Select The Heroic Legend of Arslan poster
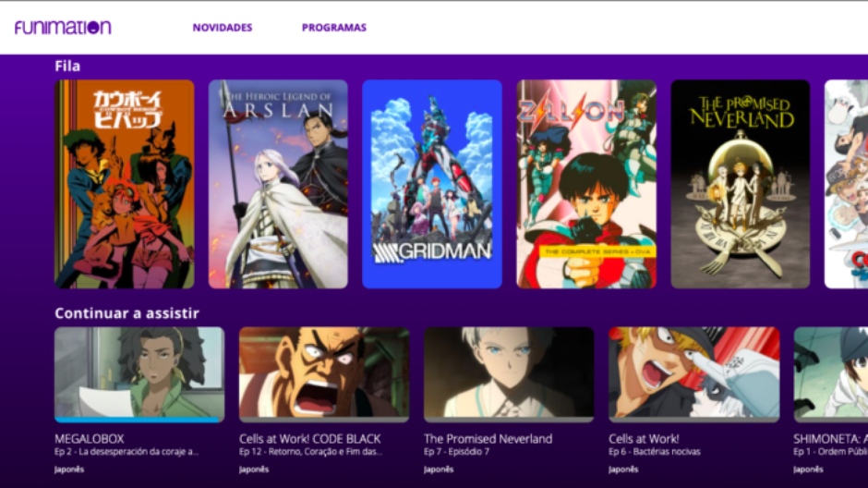Screen dimensions: 868x488 278,184
